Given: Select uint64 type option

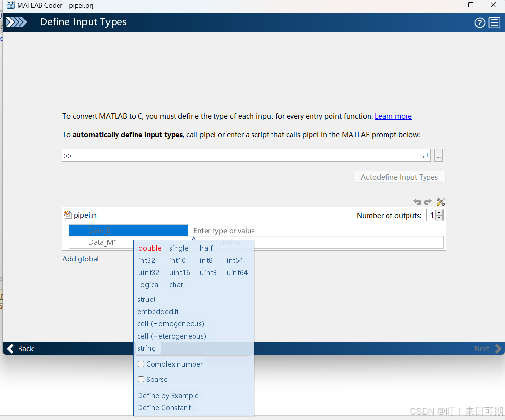Looking at the screenshot, I should tap(237, 273).
